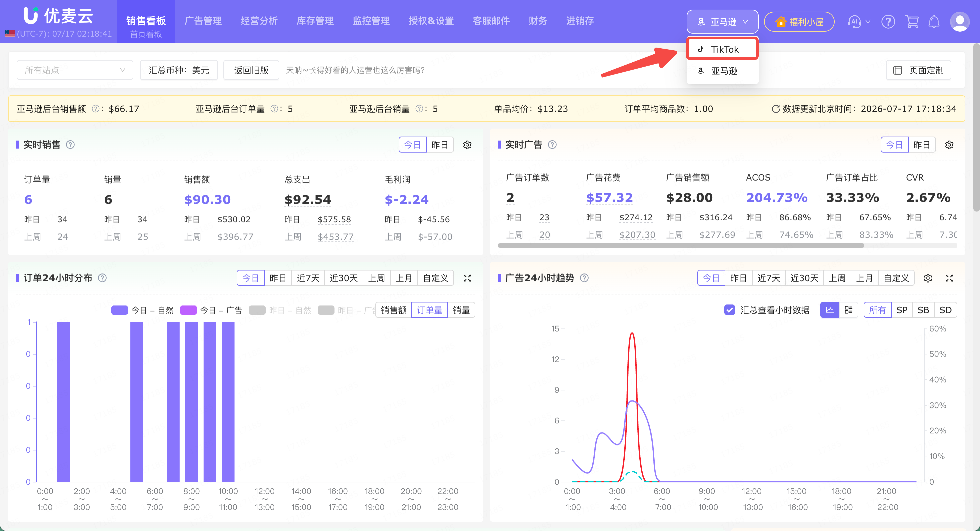Click the 总支出 $92.54 value link

click(x=307, y=200)
